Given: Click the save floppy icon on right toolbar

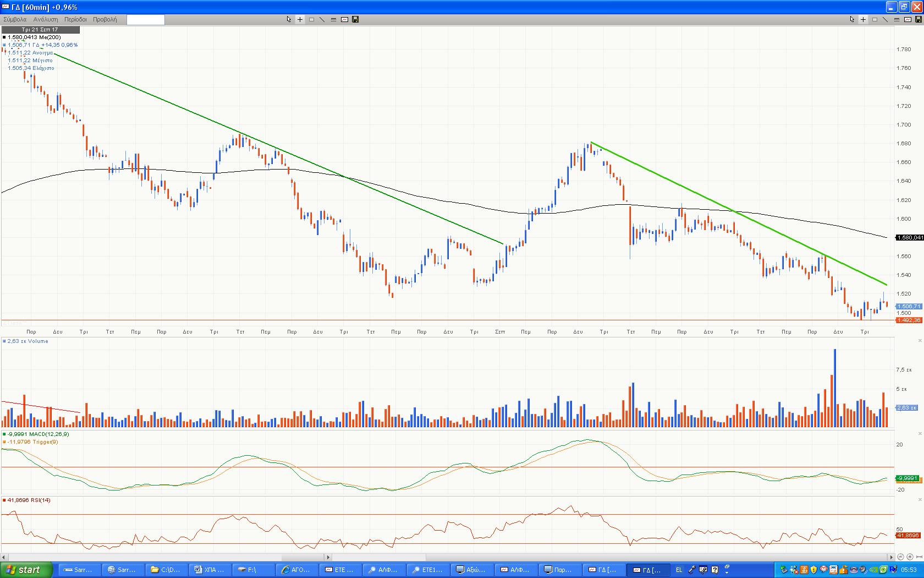Looking at the screenshot, I should 918,19.
